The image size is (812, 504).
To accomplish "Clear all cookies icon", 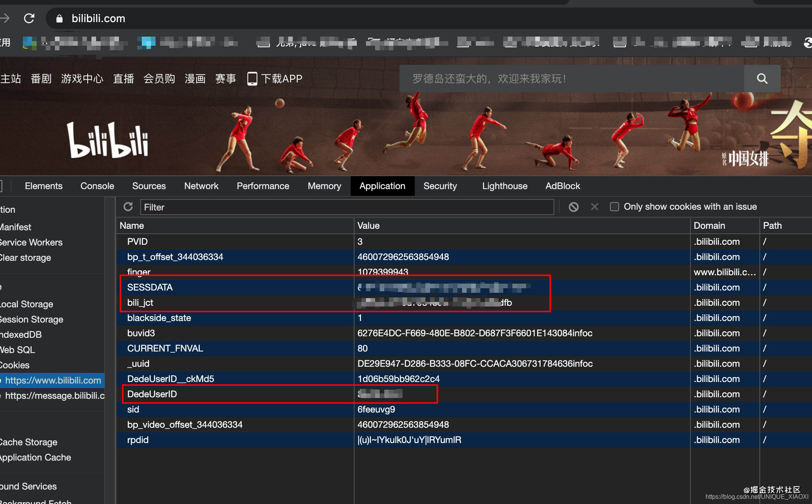I will point(573,207).
